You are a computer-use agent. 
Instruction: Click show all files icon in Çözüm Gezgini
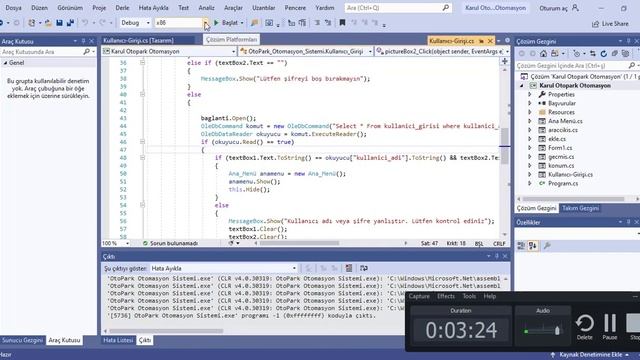(625, 53)
